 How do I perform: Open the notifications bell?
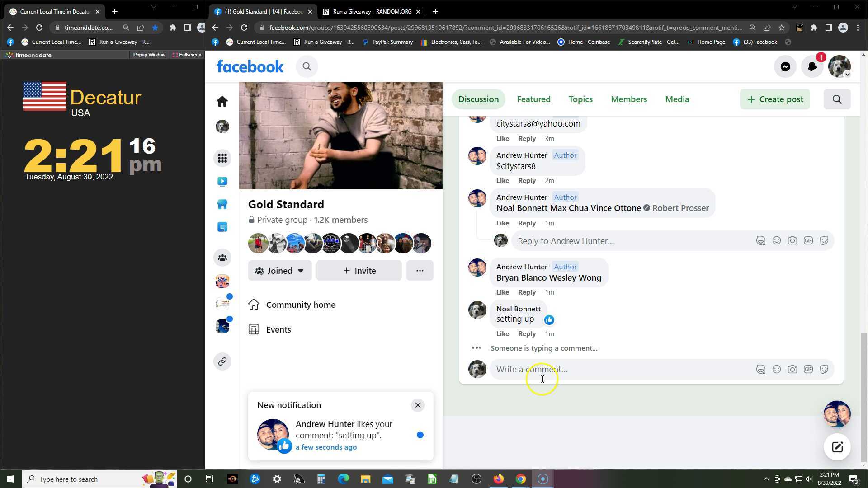point(812,67)
